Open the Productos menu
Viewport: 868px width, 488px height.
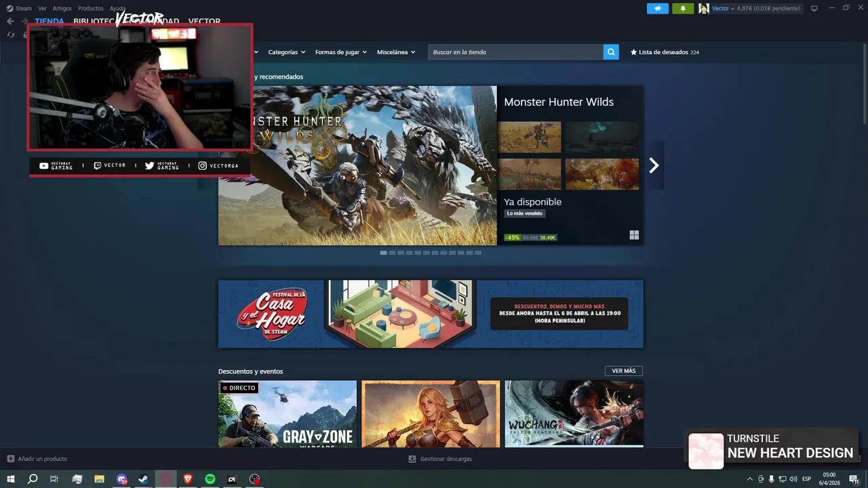[91, 8]
